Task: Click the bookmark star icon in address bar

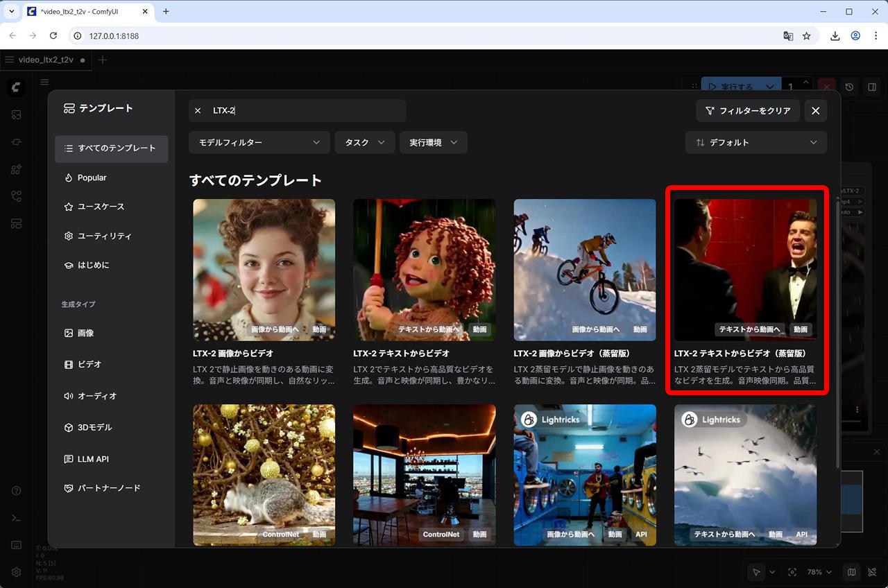Action: pyautogui.click(x=807, y=36)
